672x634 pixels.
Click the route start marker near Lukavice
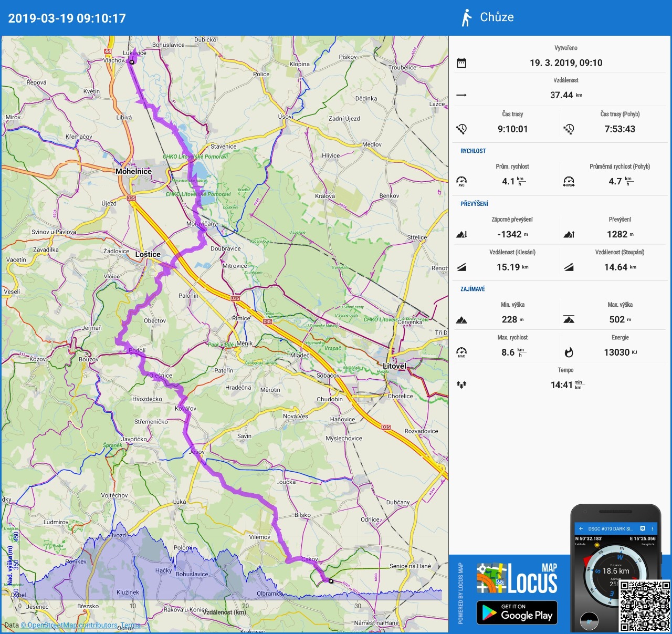(x=132, y=62)
